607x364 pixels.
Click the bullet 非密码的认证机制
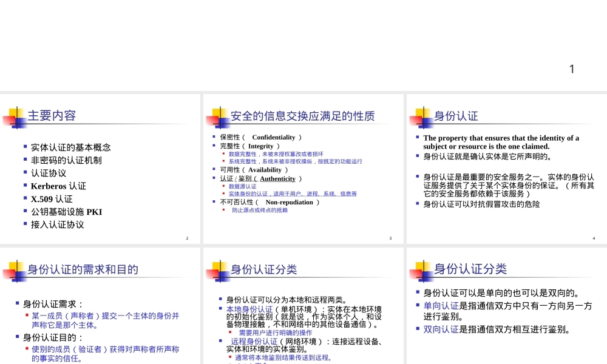tap(66, 160)
